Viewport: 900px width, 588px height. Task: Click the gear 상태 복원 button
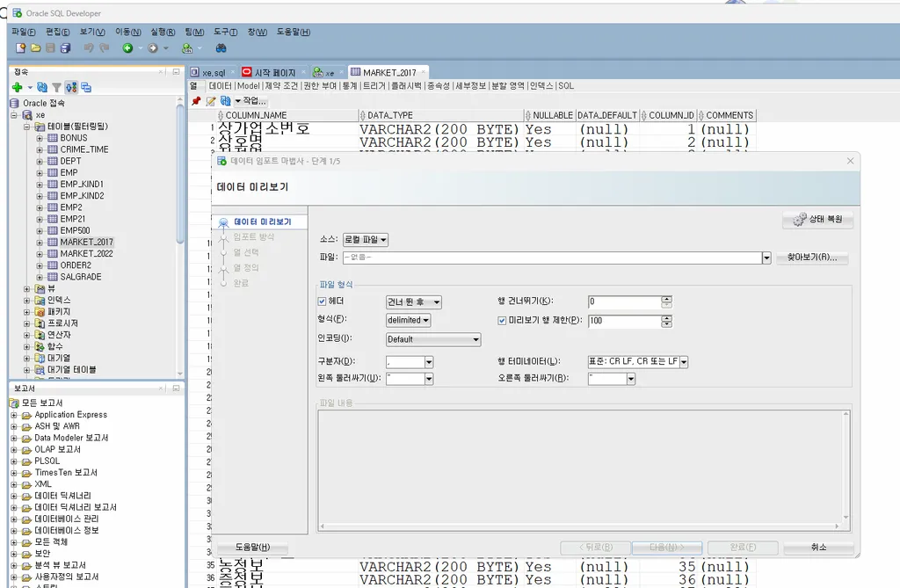pyautogui.click(x=818, y=220)
